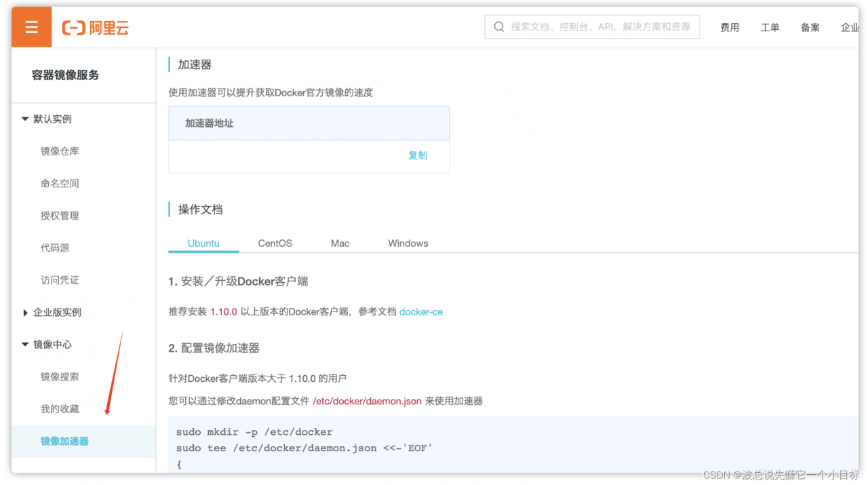Click the 'sudo mkdir -p /etc/docker' code line
This screenshot has width=868, height=485.
254,432
